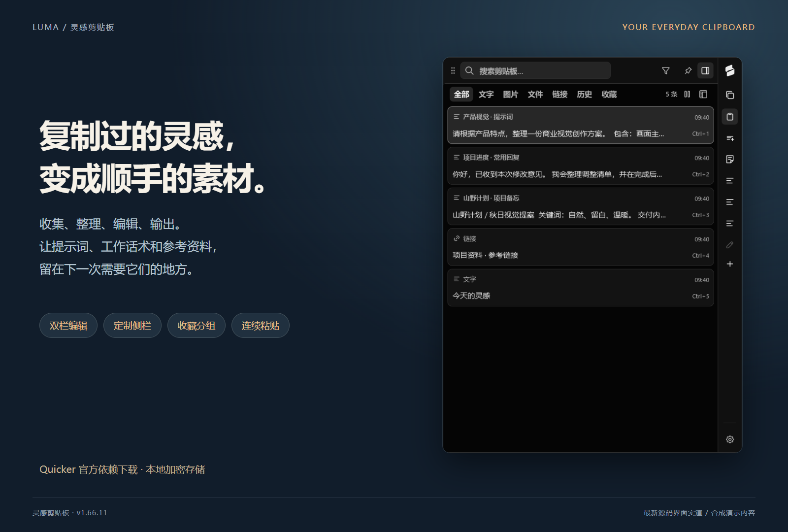Click the text-type icon of 山野计划·项目备忘
Screen dimensions: 788x532
457,198
